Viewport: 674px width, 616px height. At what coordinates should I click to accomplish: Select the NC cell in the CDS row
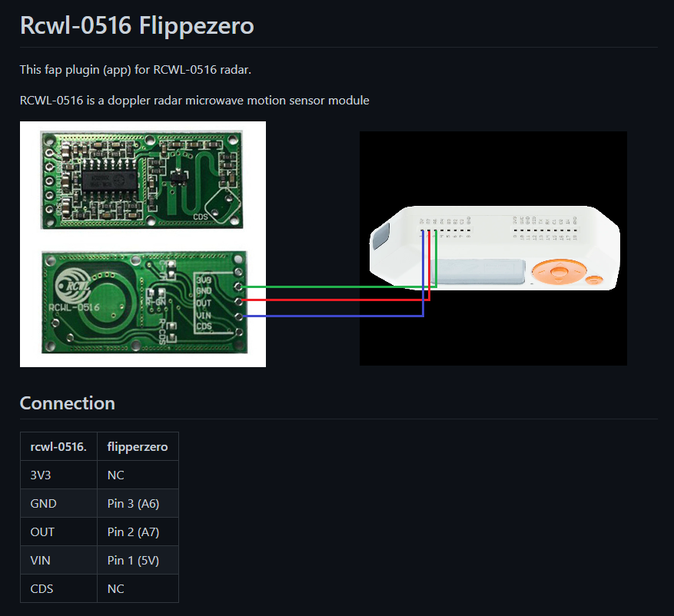(x=138, y=588)
